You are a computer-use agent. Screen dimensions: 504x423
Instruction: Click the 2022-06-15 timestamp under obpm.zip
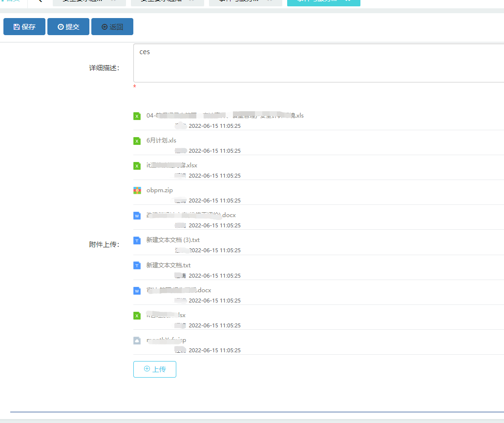[x=215, y=201]
